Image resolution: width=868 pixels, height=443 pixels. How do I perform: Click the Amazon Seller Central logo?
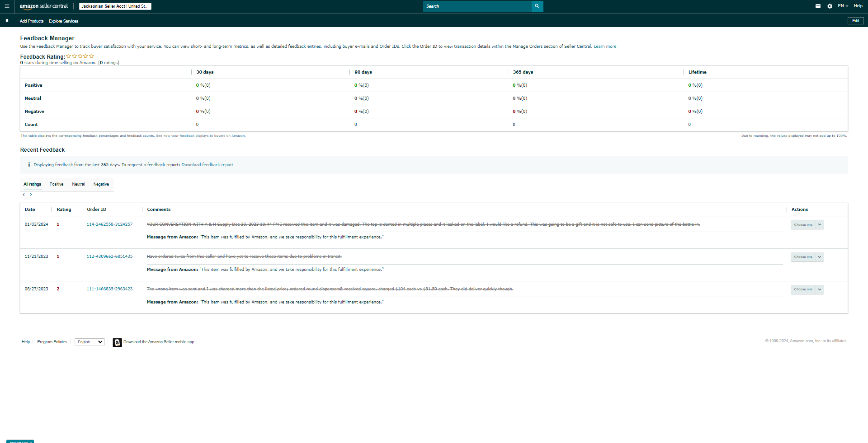tap(43, 6)
